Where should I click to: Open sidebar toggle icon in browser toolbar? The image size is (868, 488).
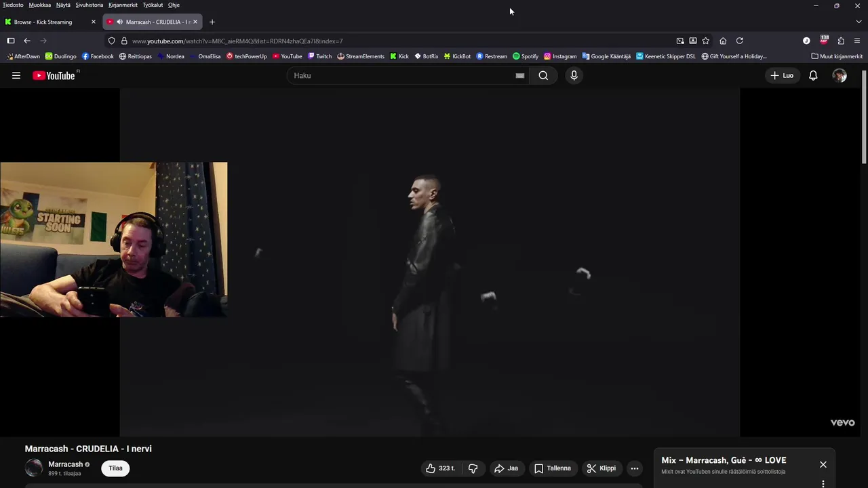pos(11,41)
